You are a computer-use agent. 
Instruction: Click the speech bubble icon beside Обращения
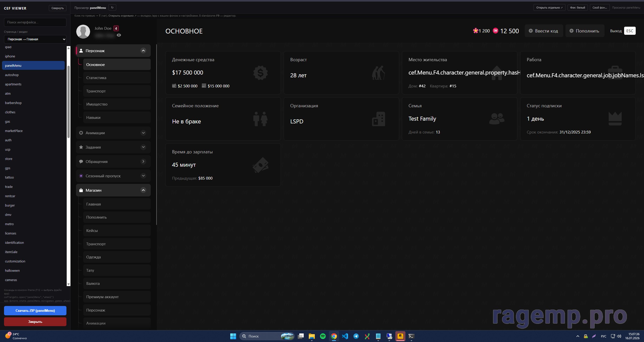coord(81,161)
